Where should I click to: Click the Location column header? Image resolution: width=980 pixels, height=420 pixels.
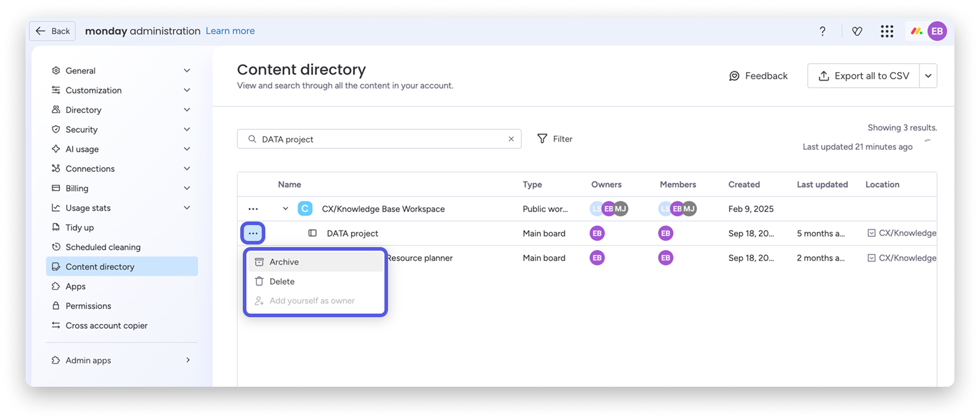(882, 185)
